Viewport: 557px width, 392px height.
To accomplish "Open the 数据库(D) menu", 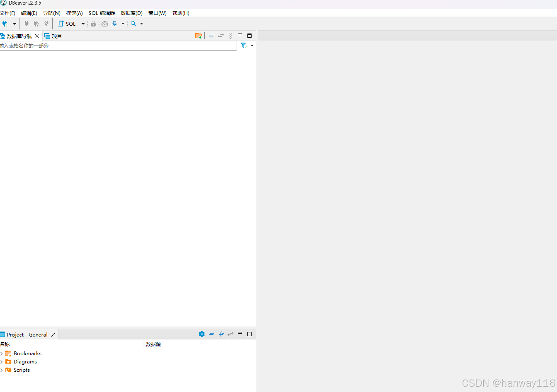I will (x=131, y=13).
